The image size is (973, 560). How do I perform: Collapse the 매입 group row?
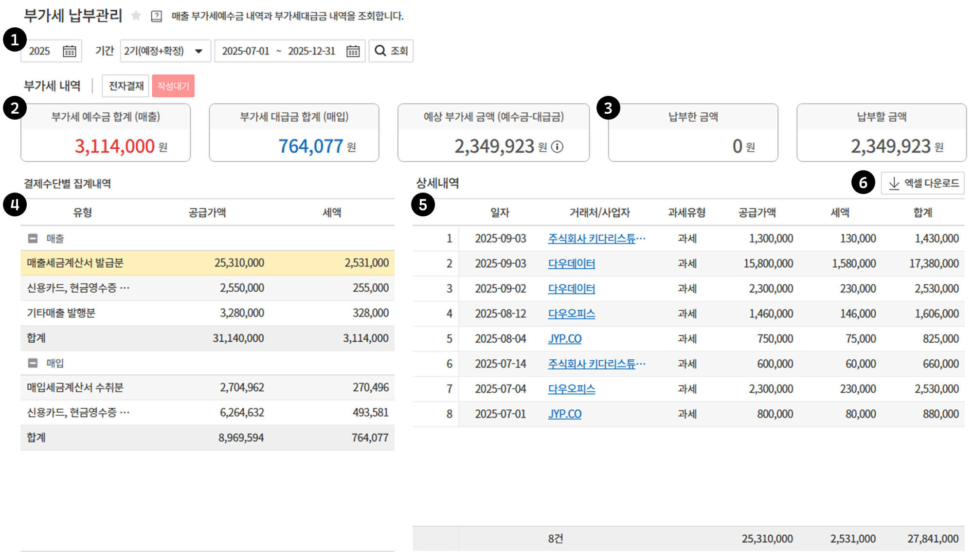click(x=33, y=363)
